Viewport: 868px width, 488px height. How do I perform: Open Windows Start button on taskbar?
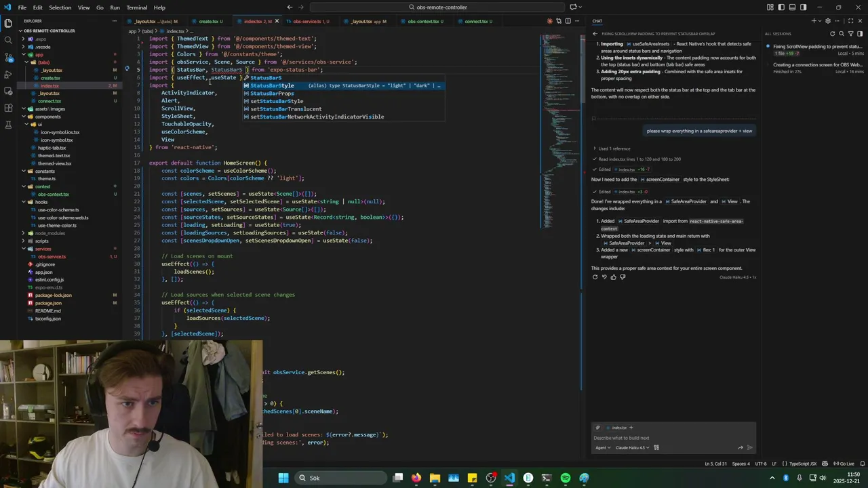pyautogui.click(x=283, y=478)
